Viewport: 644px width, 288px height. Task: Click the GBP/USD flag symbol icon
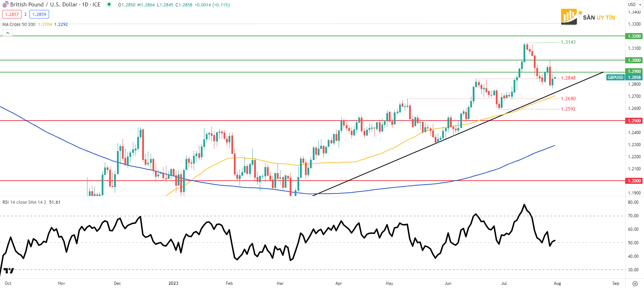click(5, 5)
